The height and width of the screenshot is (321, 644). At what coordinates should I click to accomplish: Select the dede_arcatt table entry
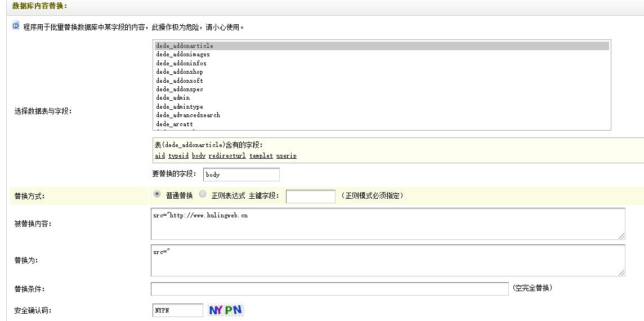pos(175,124)
